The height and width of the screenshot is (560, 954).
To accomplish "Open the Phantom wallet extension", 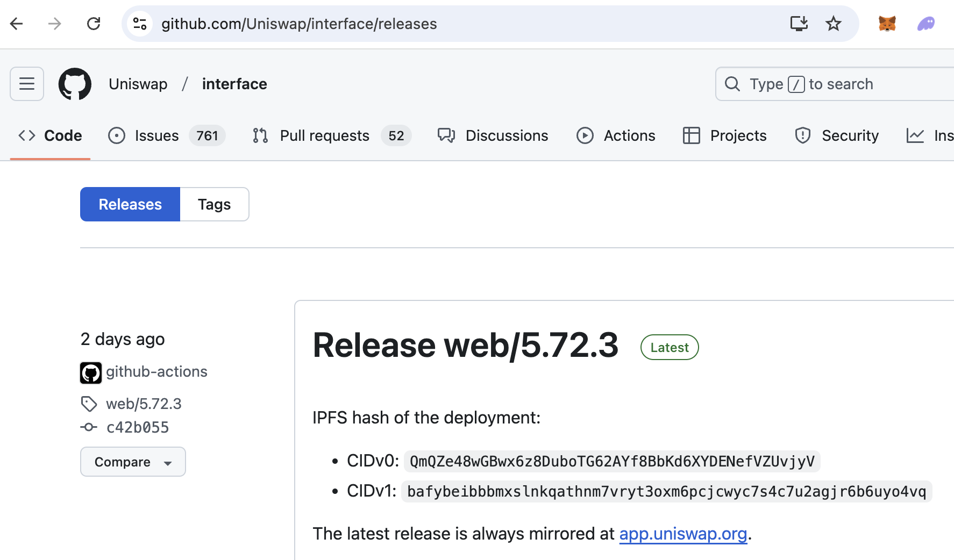I will [926, 24].
